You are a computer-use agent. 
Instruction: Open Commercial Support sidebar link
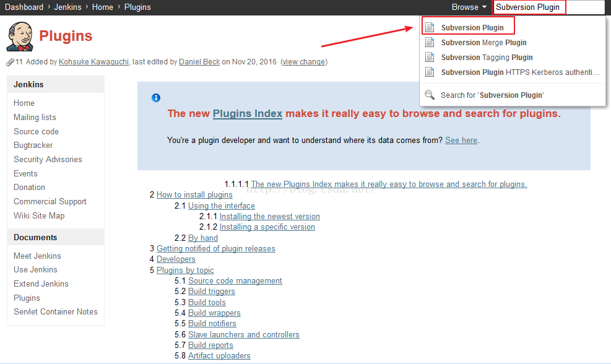(x=50, y=201)
